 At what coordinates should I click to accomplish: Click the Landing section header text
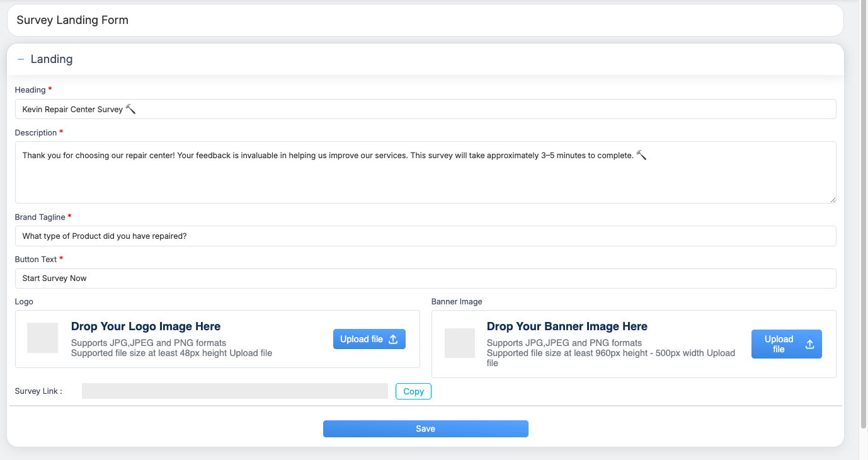(52, 59)
